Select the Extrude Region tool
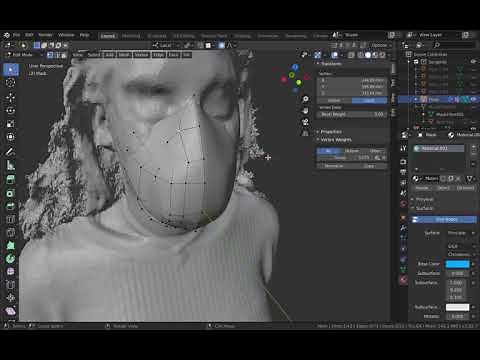 pyautogui.click(x=11, y=180)
